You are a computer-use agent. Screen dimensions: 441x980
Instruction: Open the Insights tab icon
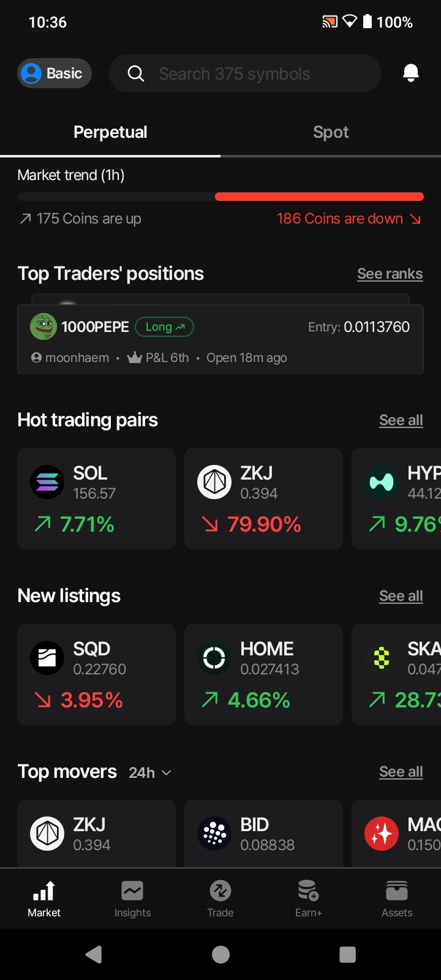click(x=132, y=891)
